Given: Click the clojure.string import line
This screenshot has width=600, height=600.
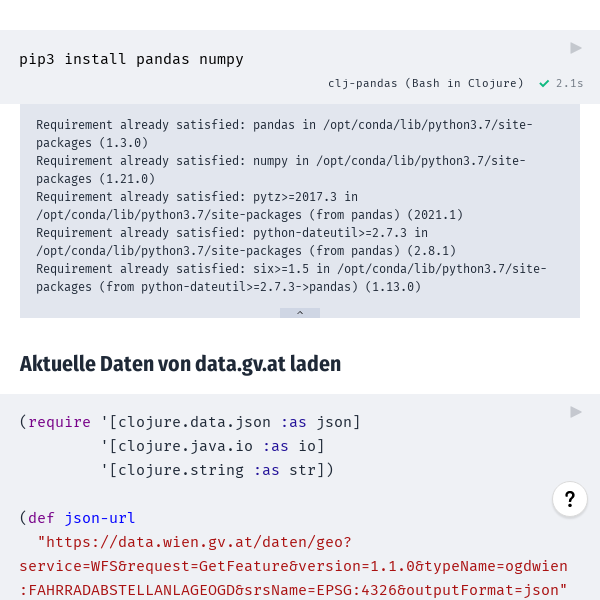Looking at the screenshot, I should 216,470.
